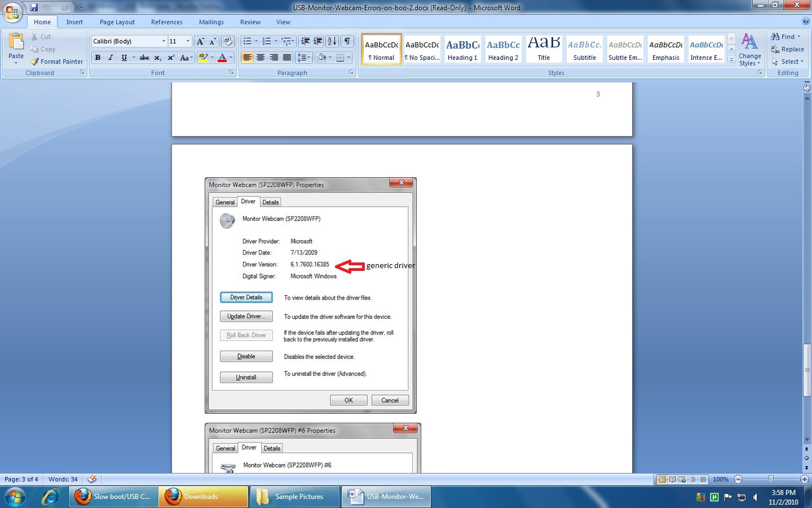Switch to Full Screen Reading view
The image size is (812, 508).
(672, 479)
